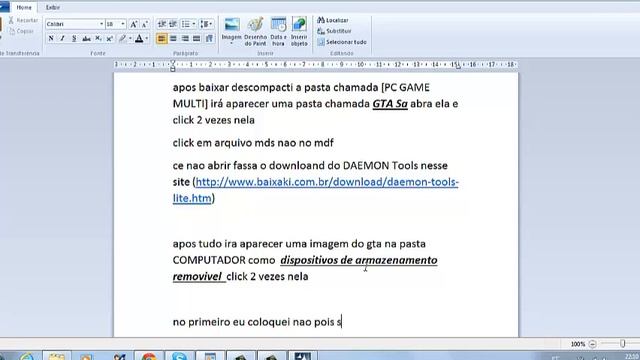The image size is (640, 360).
Task: Decrease font size with the shrink font icon
Action: [x=144, y=24]
